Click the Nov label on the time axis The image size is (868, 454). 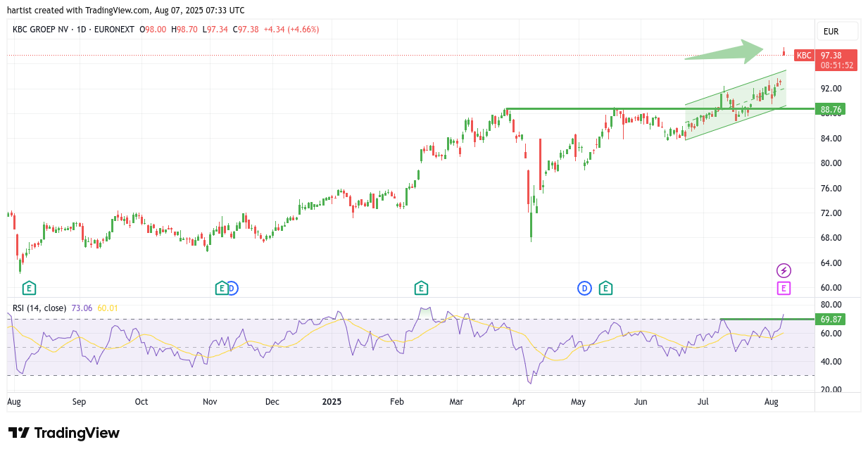(x=210, y=402)
